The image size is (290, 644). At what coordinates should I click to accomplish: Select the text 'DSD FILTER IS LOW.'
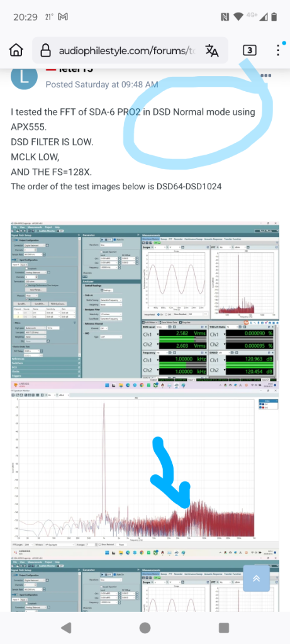(x=52, y=142)
